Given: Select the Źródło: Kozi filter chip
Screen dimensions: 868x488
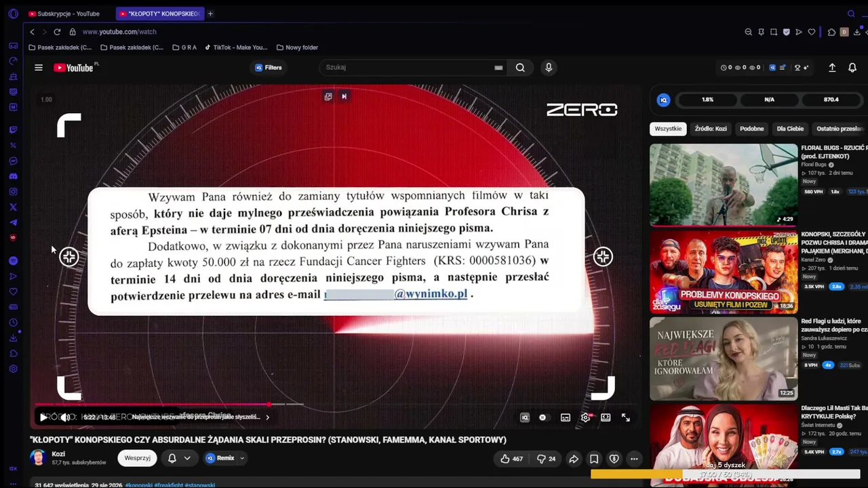Looking at the screenshot, I should (x=711, y=129).
